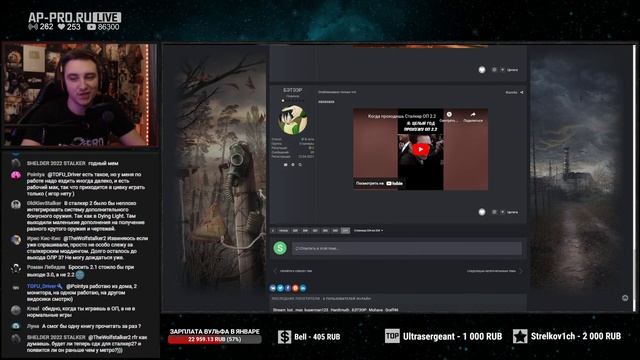Image resolution: width=640 pixels, height=360 pixels.
Task: Share topic via Facebook icon
Action: pyautogui.click(x=288, y=288)
